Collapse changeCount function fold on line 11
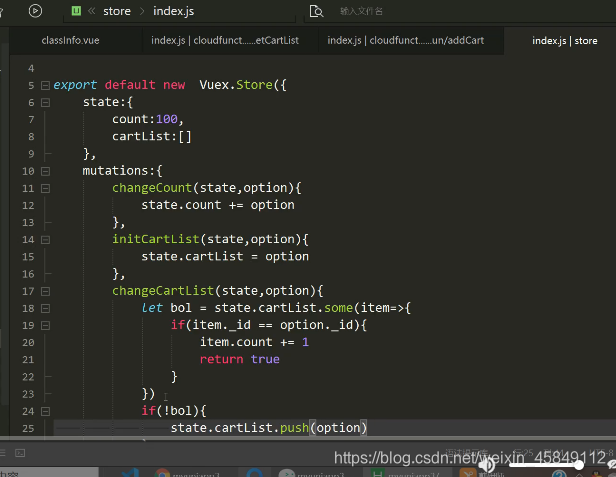The width and height of the screenshot is (616, 477). click(46, 189)
